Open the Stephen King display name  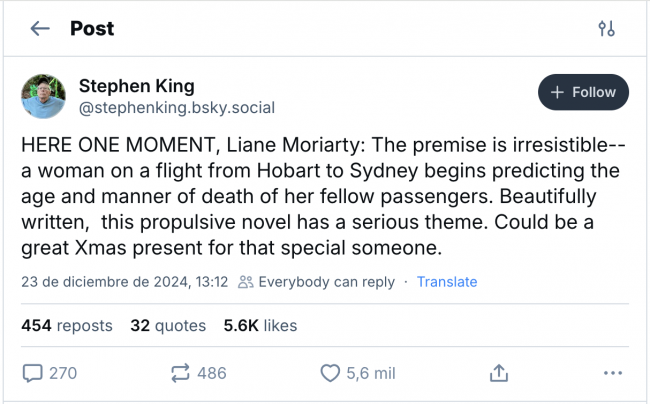click(136, 84)
